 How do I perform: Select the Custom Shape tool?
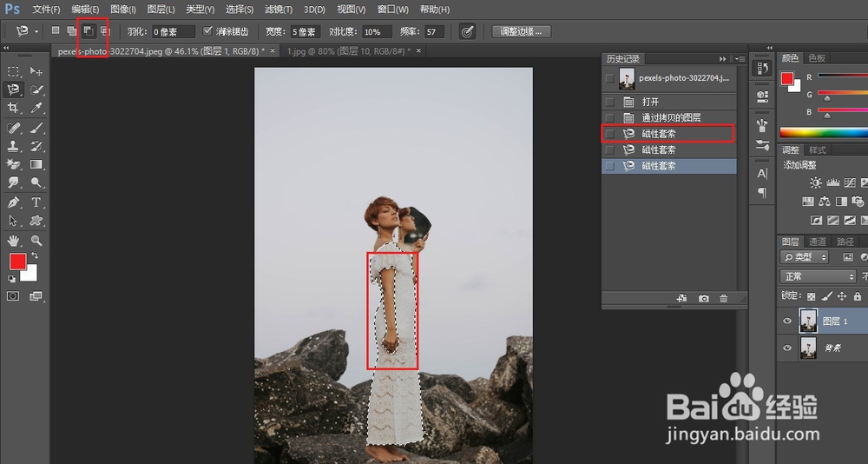[36, 221]
